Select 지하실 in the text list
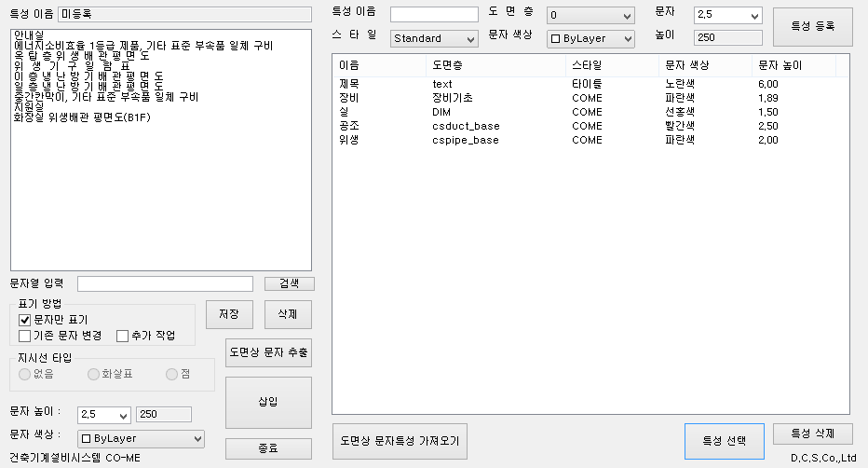 30,107
